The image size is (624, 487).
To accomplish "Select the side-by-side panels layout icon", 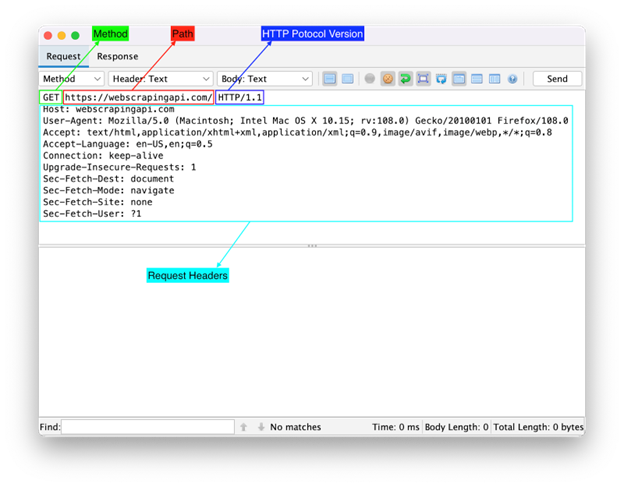I will 495,78.
